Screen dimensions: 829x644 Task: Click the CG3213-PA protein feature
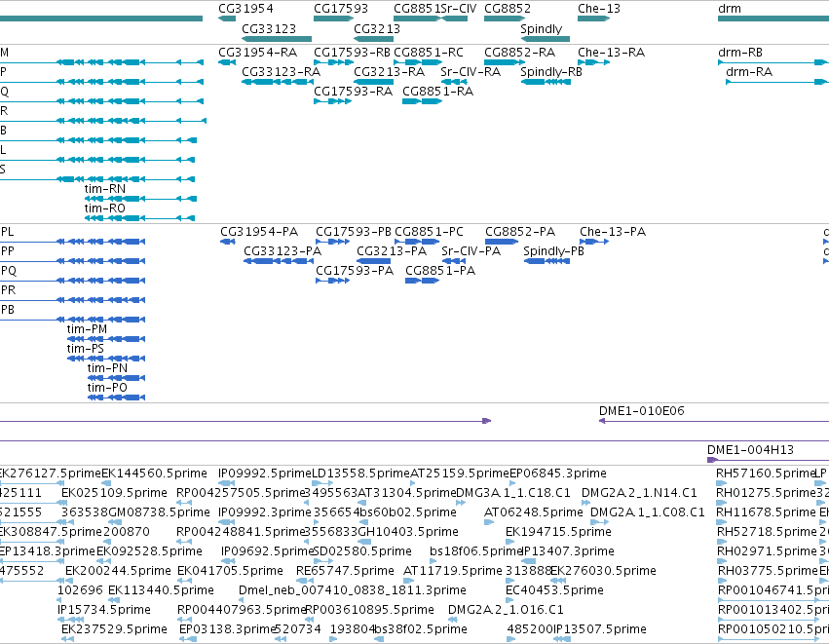[374, 261]
